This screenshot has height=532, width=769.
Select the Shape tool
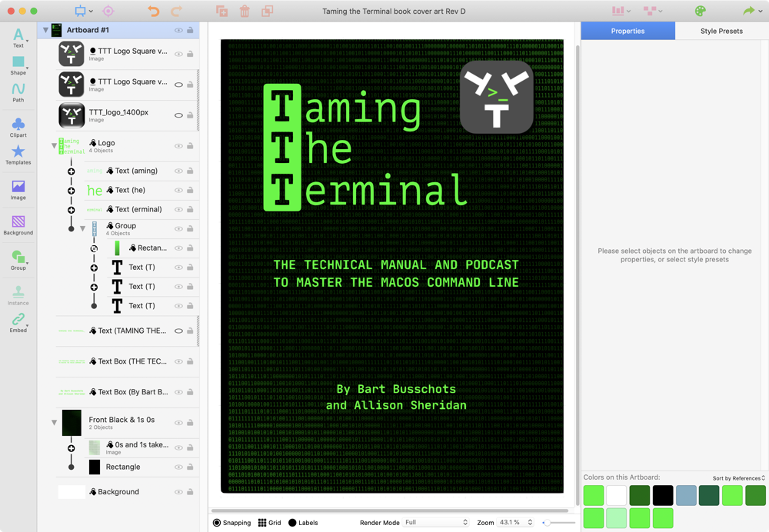(18, 65)
